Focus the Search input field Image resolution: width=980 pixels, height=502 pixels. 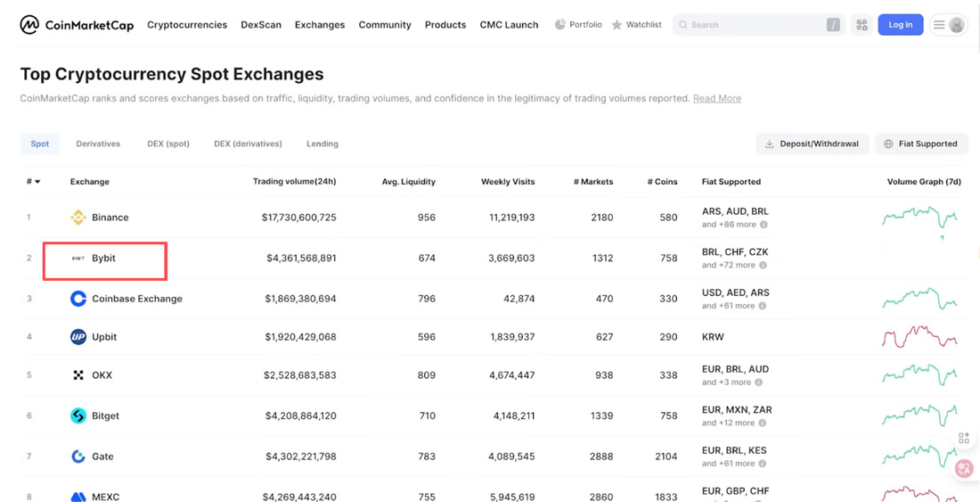(x=753, y=25)
